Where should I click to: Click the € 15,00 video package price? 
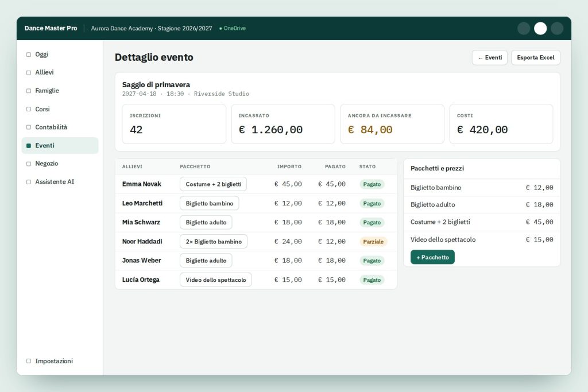(539, 239)
